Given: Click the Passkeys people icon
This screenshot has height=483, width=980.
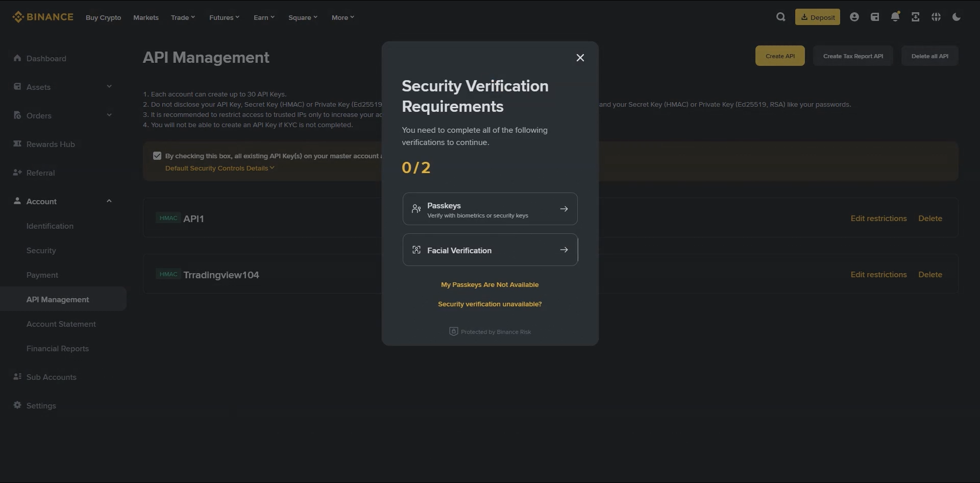Looking at the screenshot, I should [x=416, y=208].
